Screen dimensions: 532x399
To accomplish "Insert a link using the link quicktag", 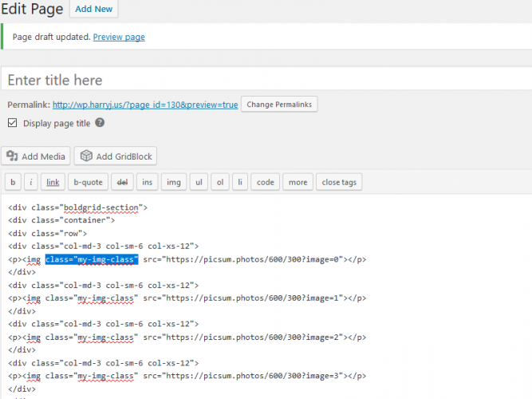I will [x=53, y=182].
